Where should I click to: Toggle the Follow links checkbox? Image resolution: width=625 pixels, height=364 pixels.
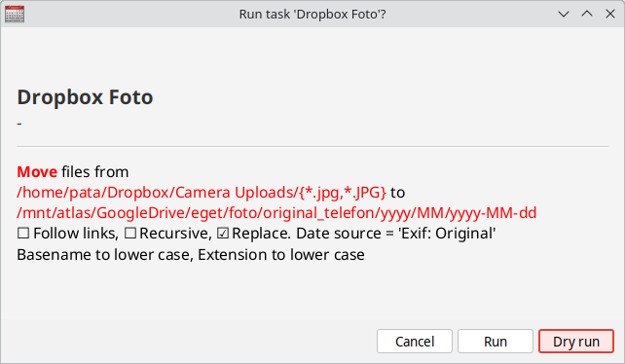point(23,234)
